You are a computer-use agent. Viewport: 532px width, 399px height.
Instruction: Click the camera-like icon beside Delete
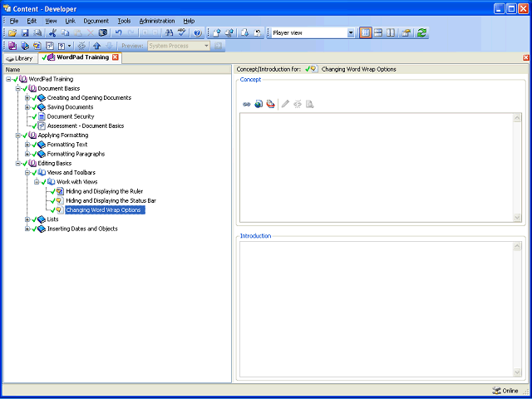[103, 33]
